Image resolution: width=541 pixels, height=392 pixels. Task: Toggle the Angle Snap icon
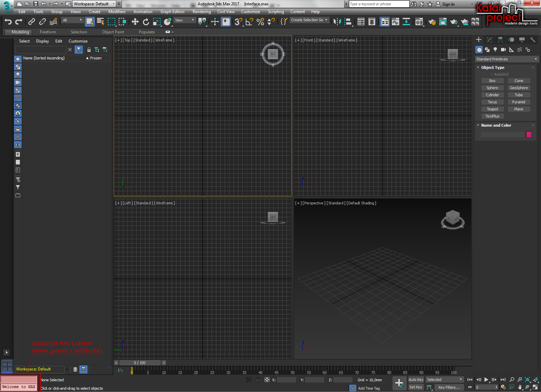pyautogui.click(x=249, y=22)
